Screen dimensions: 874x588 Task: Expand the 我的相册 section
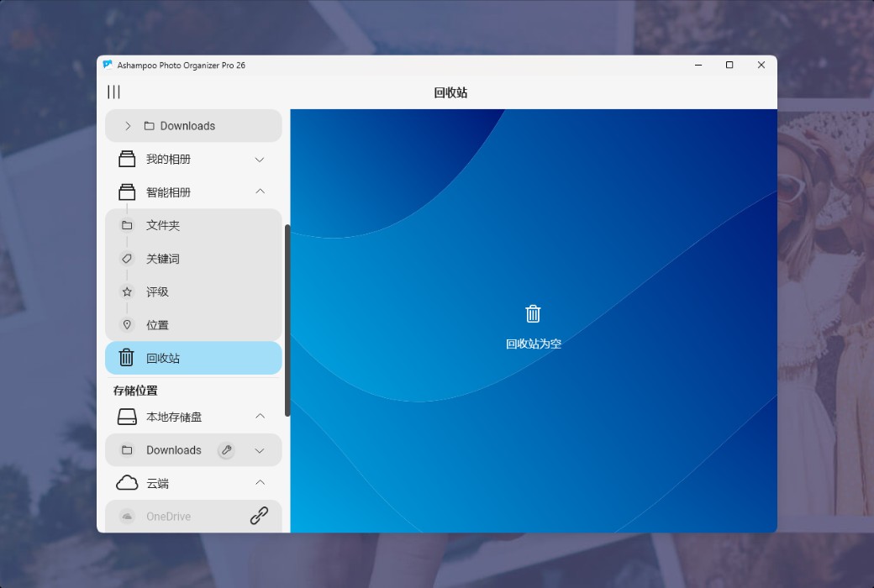(261, 159)
